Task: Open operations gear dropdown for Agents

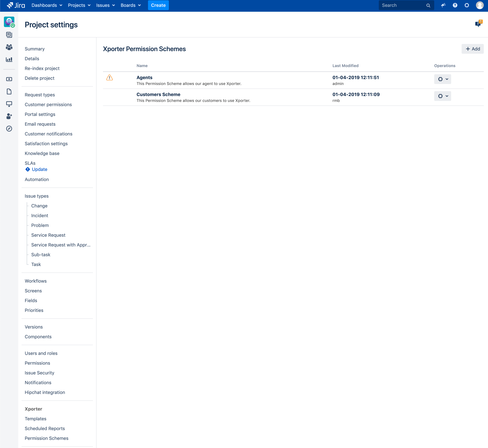Action: 442,79
